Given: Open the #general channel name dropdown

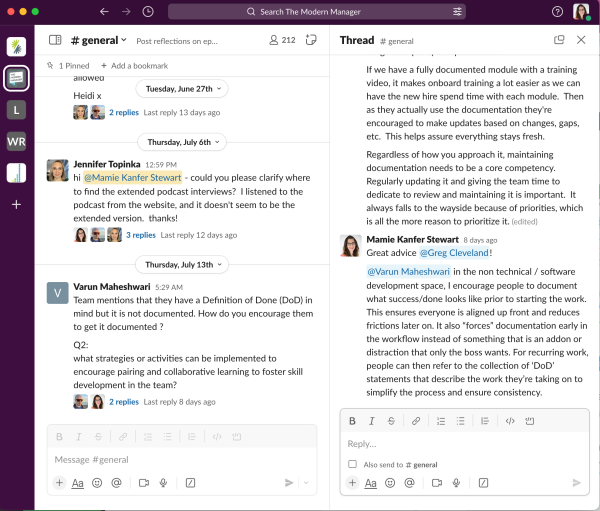Looking at the screenshot, I should (99, 40).
